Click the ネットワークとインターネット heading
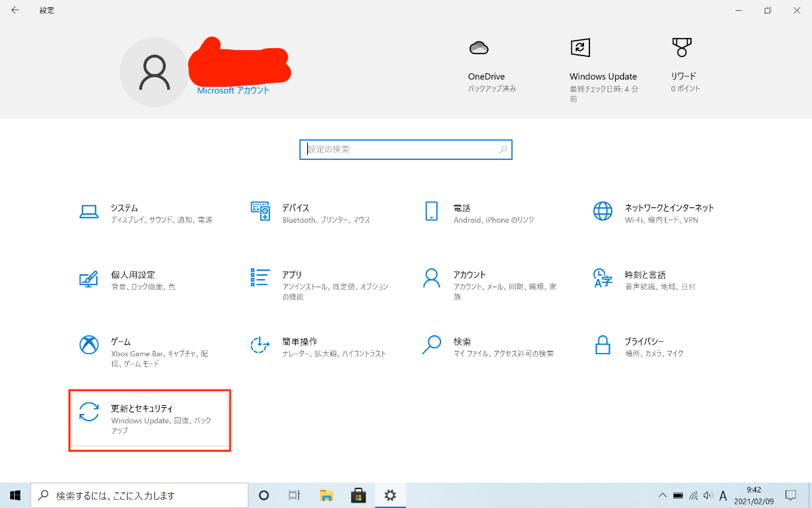This screenshot has height=508, width=812. 669,208
